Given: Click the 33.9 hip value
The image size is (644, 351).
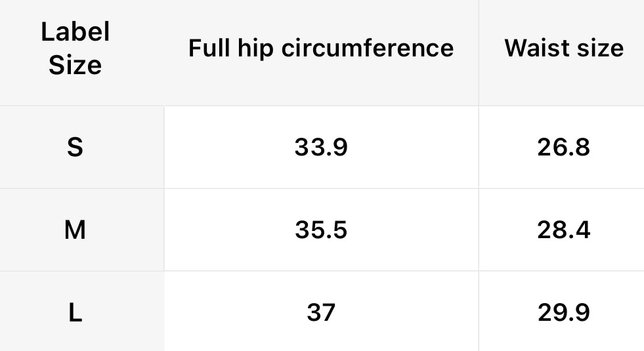Looking at the screenshot, I should [321, 148].
